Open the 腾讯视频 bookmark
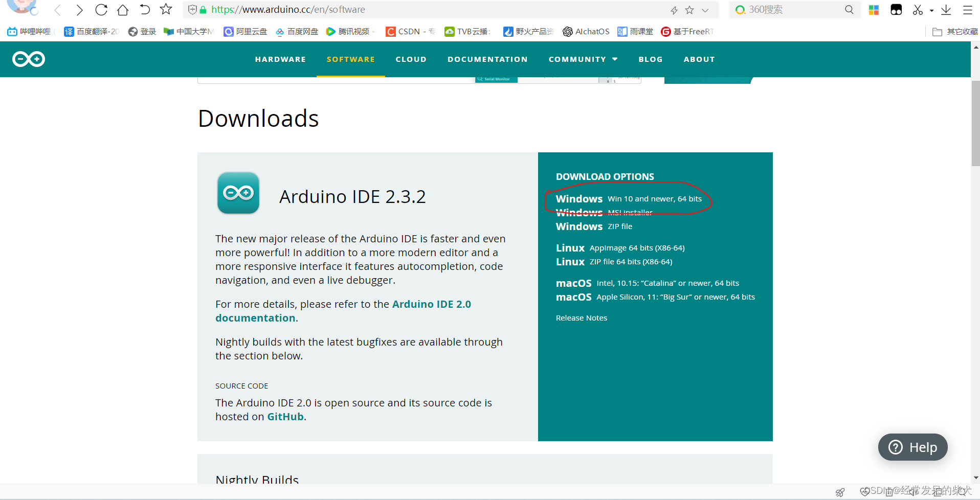The height and width of the screenshot is (500, 980). coord(350,32)
